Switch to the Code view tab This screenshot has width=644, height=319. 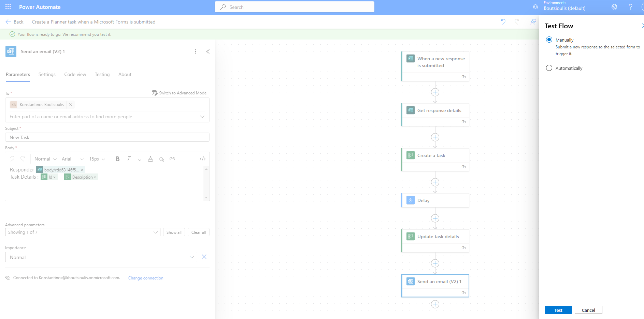tap(75, 74)
